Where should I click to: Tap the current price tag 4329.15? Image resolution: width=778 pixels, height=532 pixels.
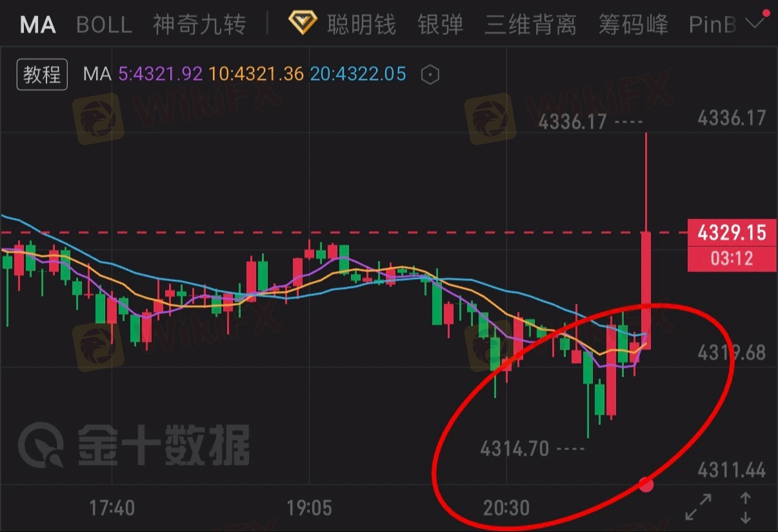tap(732, 233)
